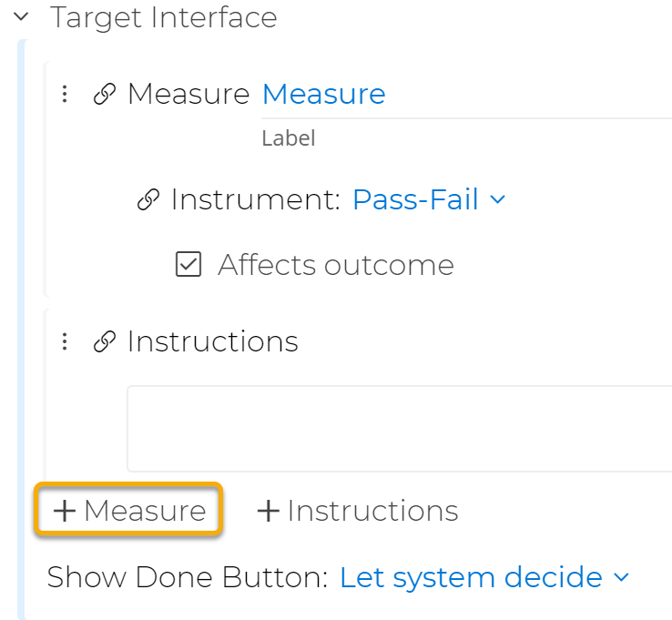Edit the blue Measure label field
672x620 pixels.
pos(324,94)
